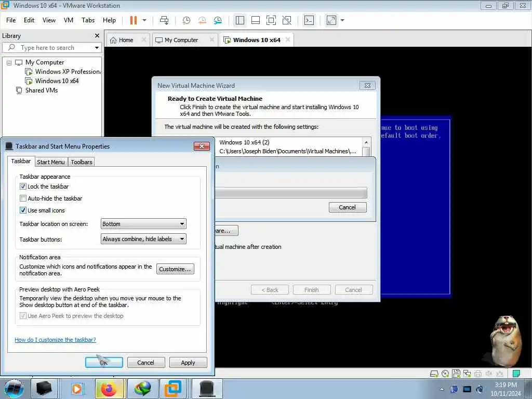Open the Tabs menu
The width and height of the screenshot is (532, 399).
[88, 20]
